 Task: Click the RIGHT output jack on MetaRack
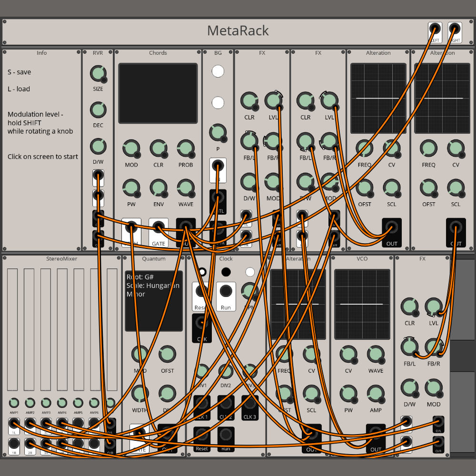[x=455, y=30]
